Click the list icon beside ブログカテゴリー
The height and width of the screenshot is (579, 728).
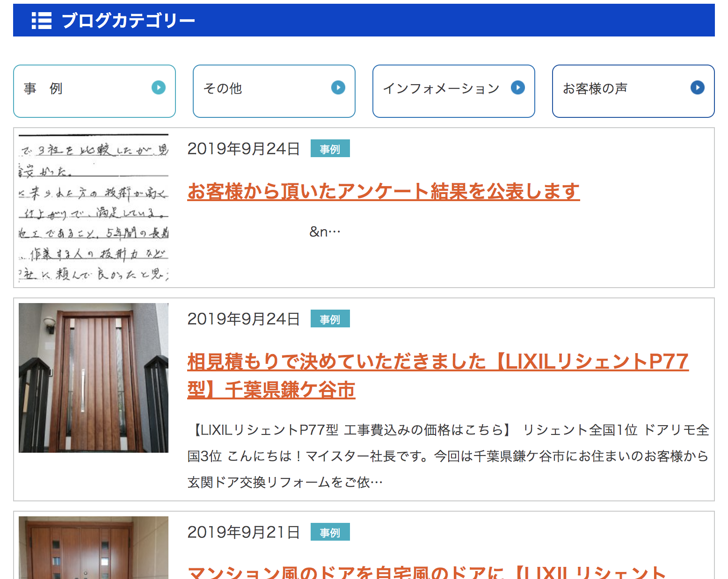click(41, 21)
